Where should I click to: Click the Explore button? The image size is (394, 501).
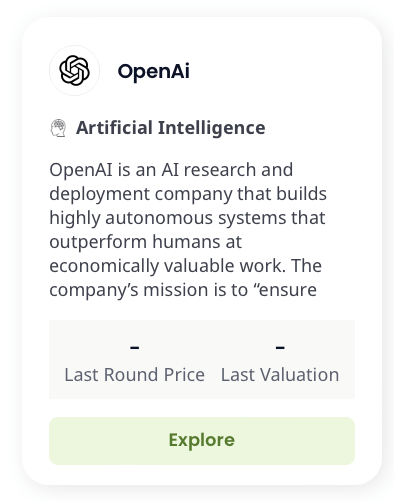click(202, 441)
